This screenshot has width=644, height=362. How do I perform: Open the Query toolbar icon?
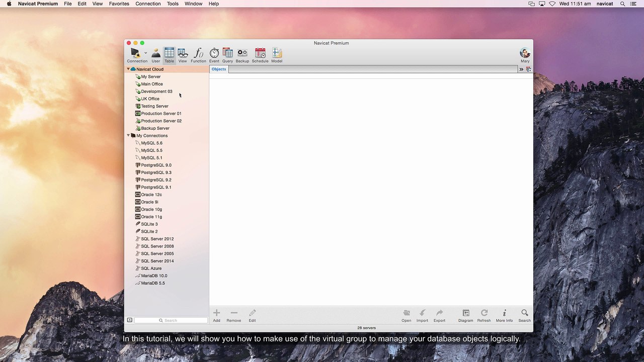[x=227, y=55]
